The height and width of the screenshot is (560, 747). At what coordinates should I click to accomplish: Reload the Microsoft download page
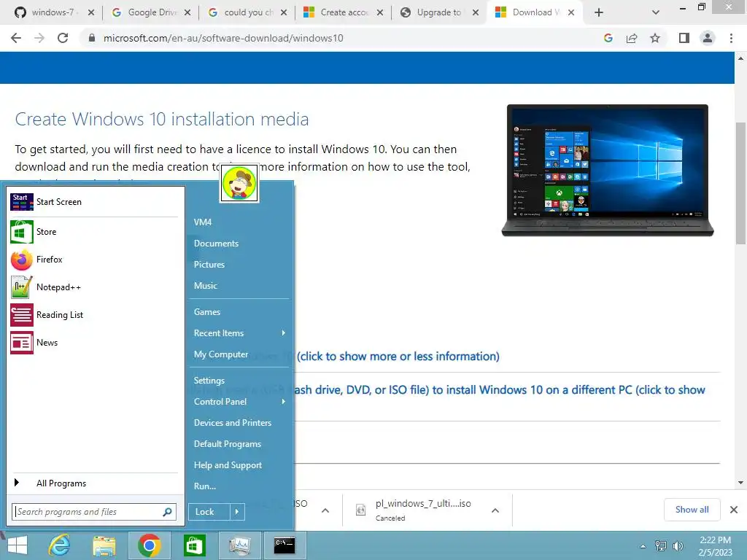click(x=63, y=38)
